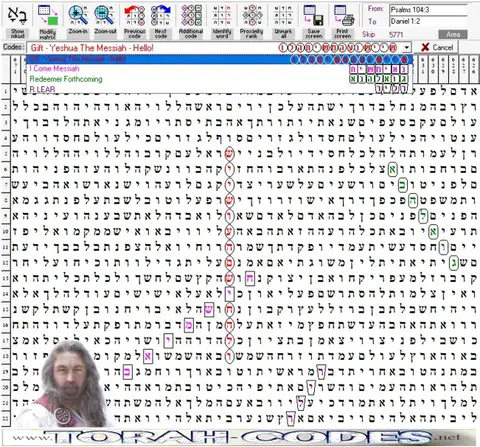Click the torah-codes.net banner
Viewport: 480px width, 447px height.
tap(240, 437)
